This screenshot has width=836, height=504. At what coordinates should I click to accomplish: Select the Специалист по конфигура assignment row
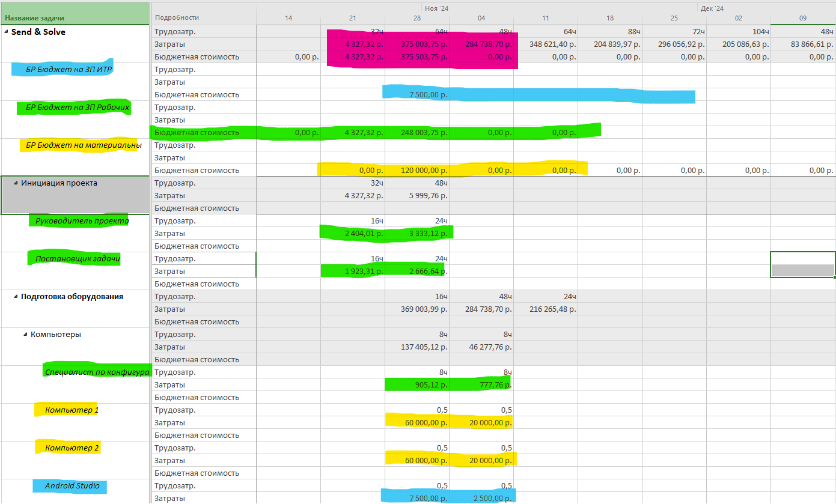pyautogui.click(x=97, y=372)
